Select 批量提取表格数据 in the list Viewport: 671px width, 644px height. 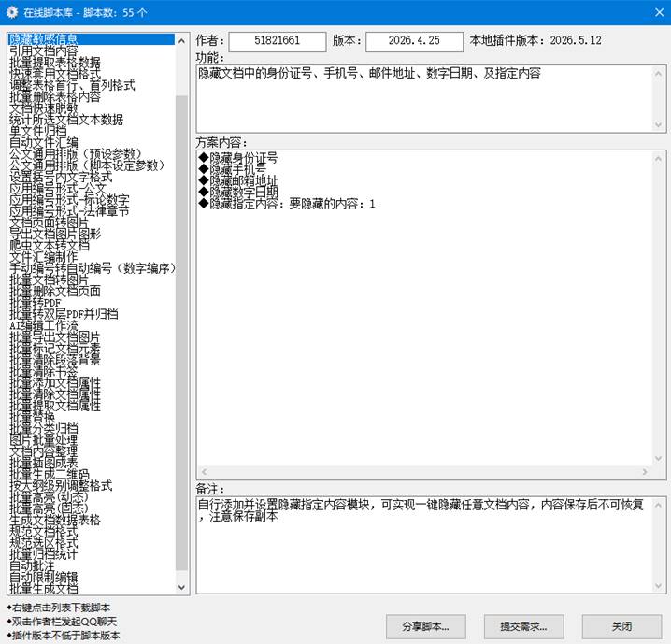92,63
